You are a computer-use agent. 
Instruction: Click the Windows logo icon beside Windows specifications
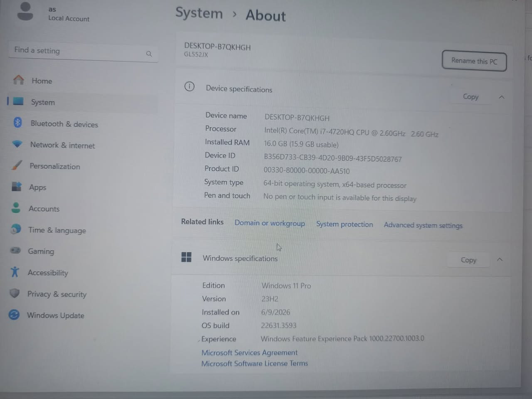click(x=186, y=257)
